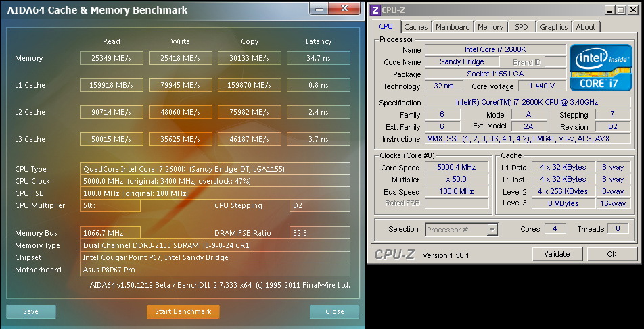The height and width of the screenshot is (329, 644).
Task: Click Memory Latency value 34.7 ns
Action: [x=319, y=58]
